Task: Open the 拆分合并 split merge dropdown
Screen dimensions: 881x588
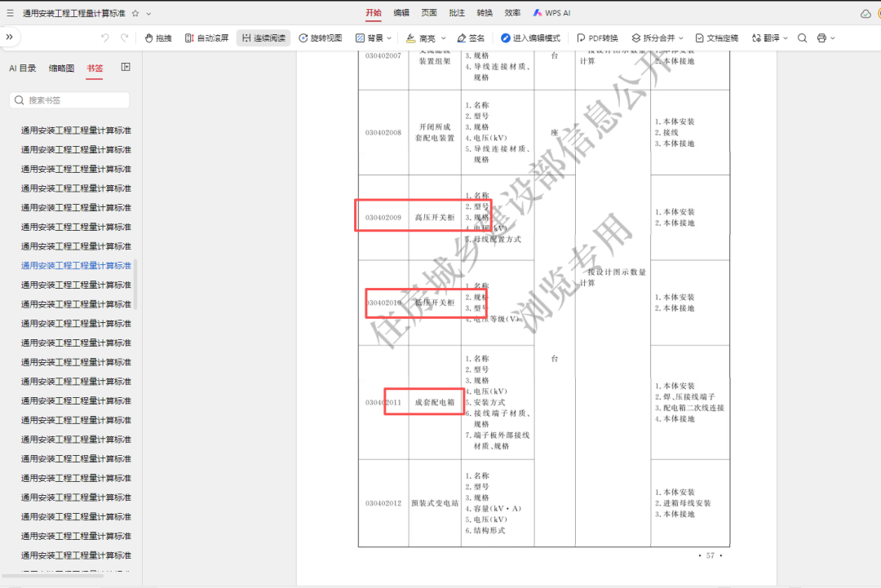Action: click(657, 38)
